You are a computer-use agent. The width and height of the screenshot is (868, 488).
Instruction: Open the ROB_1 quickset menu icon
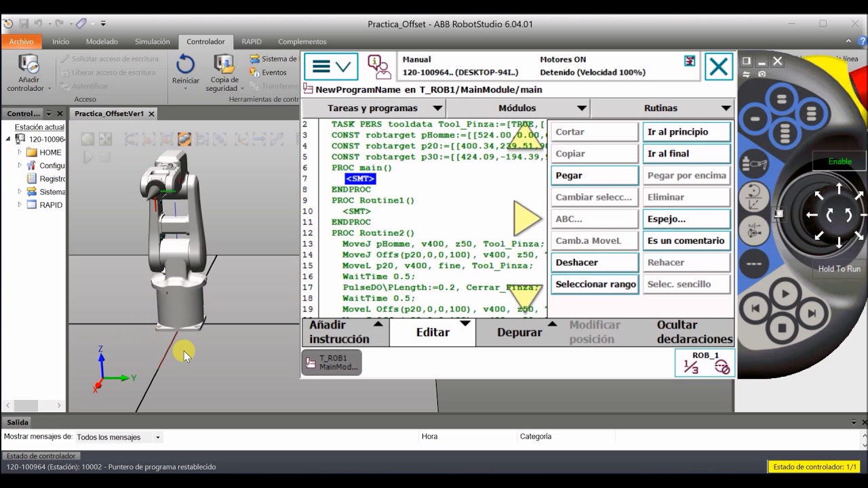click(x=705, y=363)
